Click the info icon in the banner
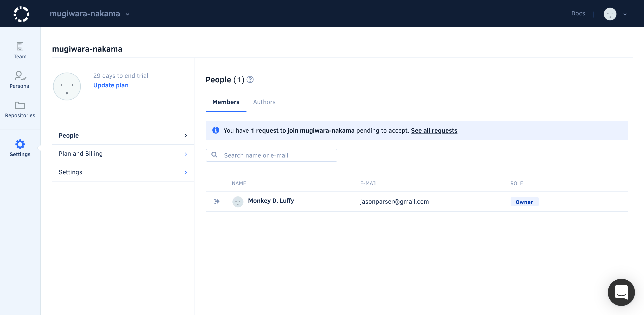 pos(215,130)
